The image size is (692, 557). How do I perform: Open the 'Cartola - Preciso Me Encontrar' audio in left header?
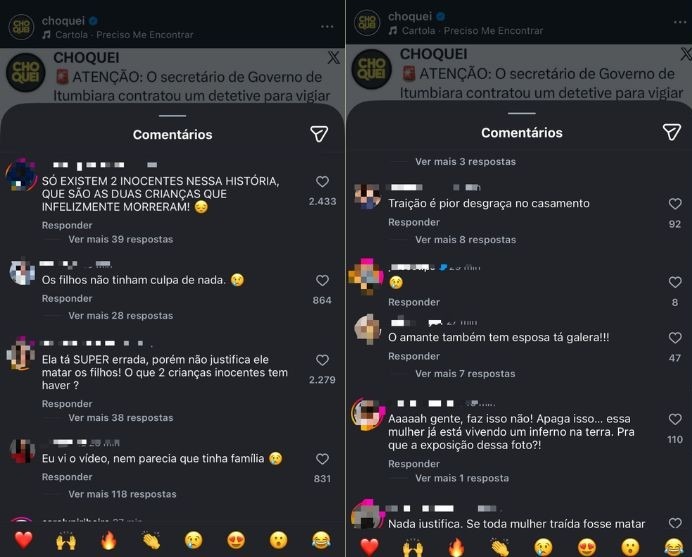click(124, 34)
